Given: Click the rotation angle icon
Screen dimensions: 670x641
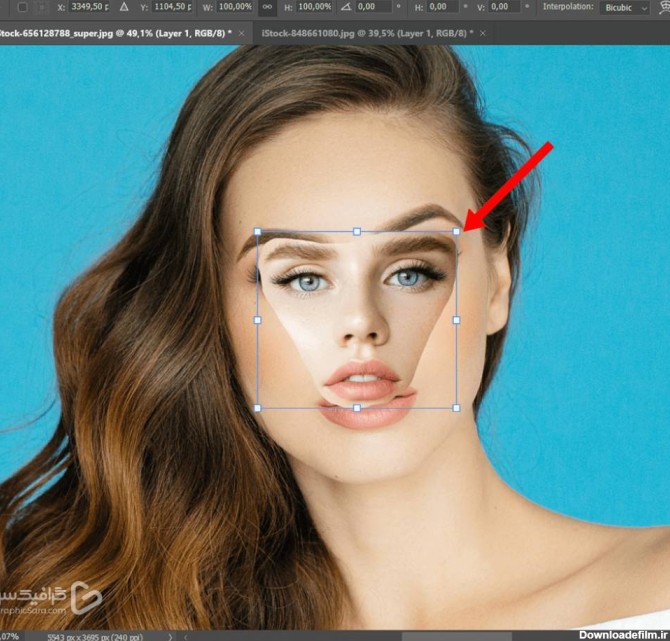Looking at the screenshot, I should (346, 7).
